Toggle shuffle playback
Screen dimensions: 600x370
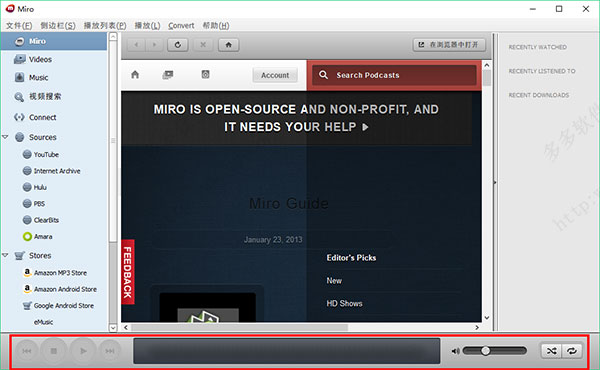551,350
